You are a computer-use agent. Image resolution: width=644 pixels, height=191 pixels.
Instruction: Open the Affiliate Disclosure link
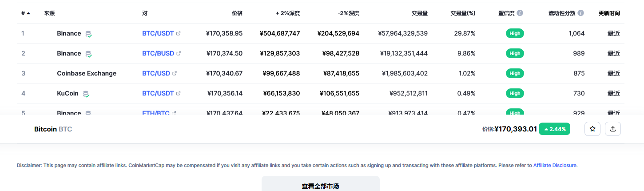(x=555, y=165)
